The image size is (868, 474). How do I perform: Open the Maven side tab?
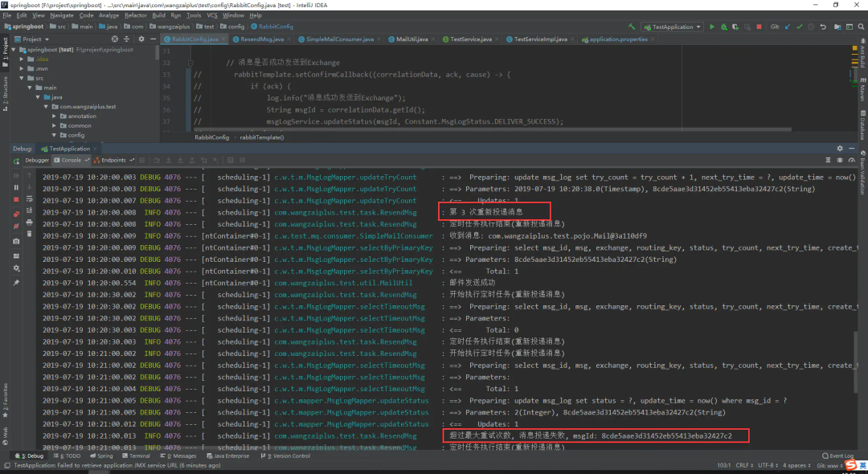pos(863,90)
